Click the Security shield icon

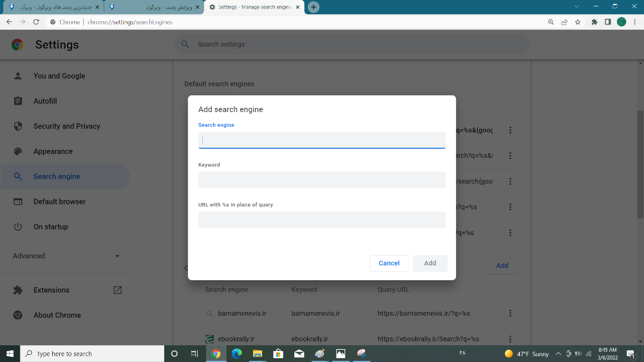pos(17,126)
